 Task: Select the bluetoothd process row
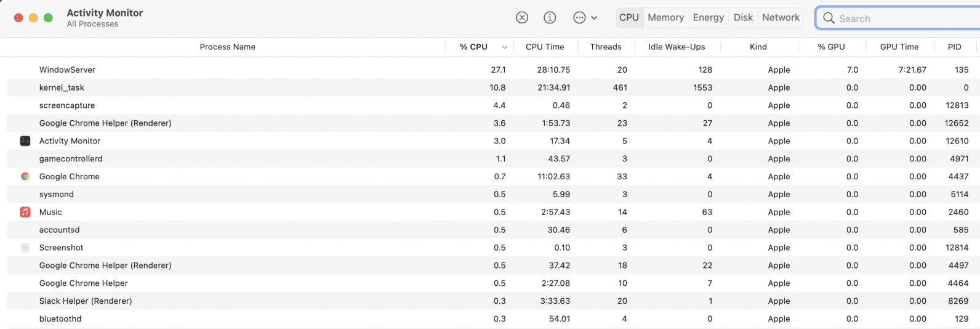[x=492, y=319]
